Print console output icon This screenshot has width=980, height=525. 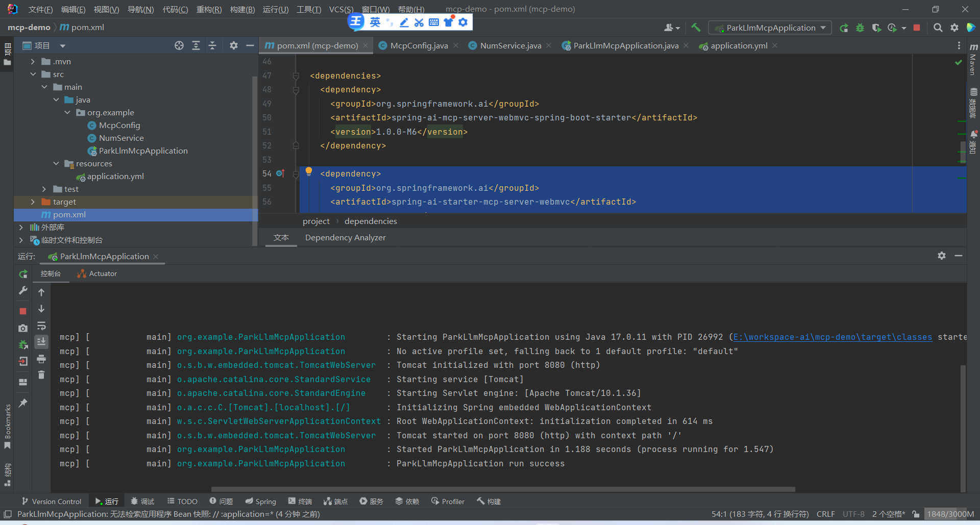pyautogui.click(x=41, y=359)
